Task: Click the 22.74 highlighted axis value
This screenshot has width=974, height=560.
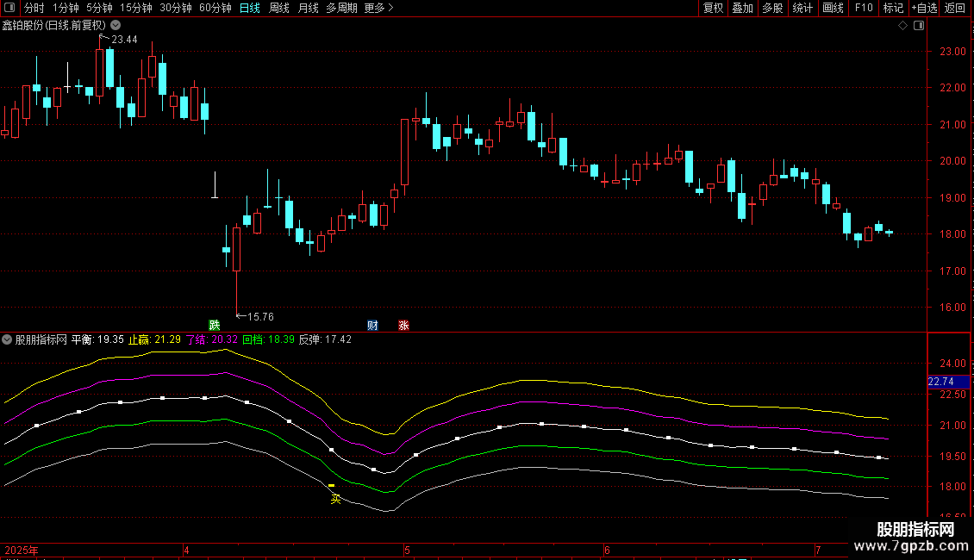Action: point(948,382)
